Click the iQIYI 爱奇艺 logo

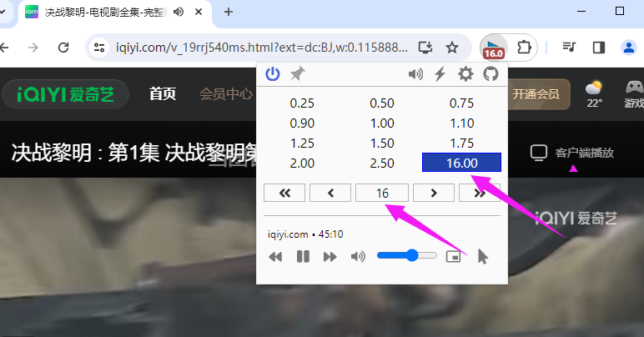coord(66,94)
